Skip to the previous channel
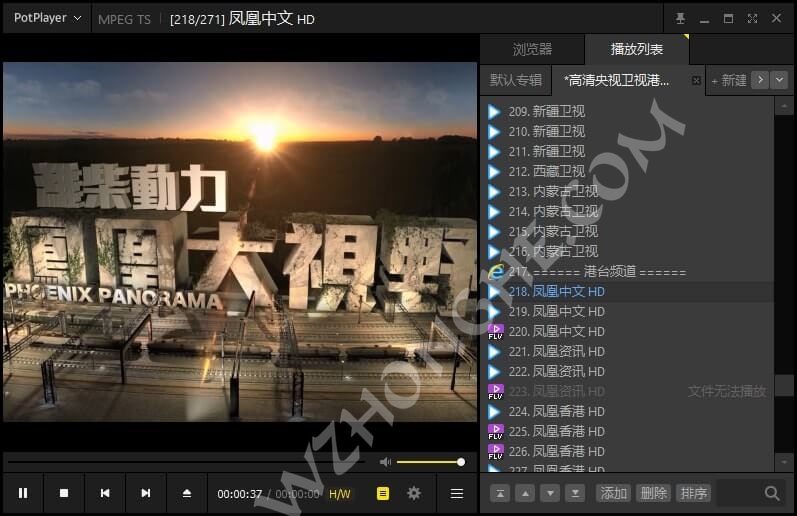This screenshot has height=516, width=797. point(105,493)
